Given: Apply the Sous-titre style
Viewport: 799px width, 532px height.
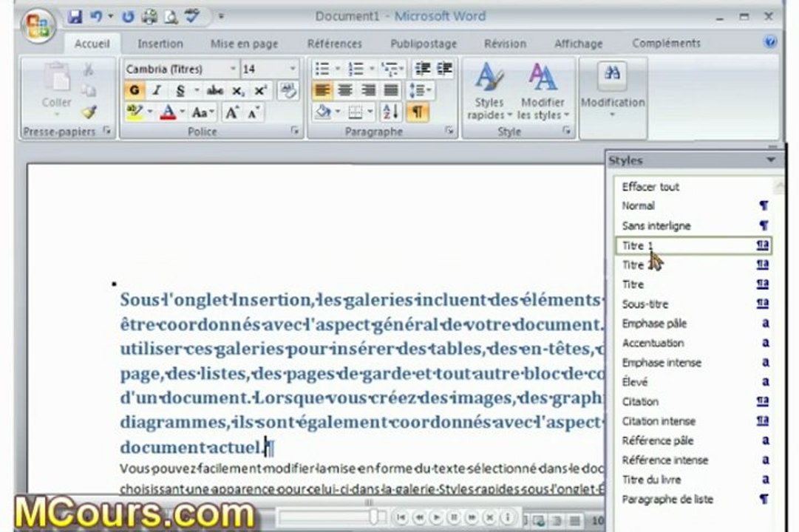Looking at the screenshot, I should [x=693, y=304].
